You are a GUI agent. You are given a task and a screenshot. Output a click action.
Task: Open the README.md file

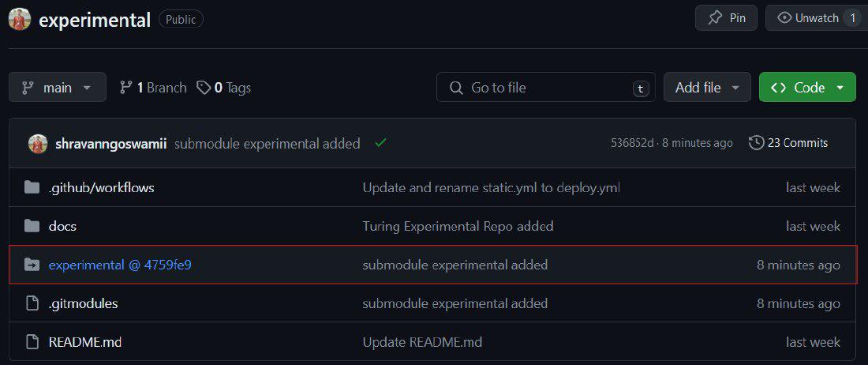pyautogui.click(x=84, y=342)
